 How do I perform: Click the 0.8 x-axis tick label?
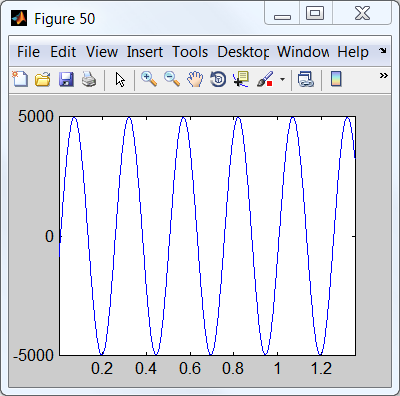(x=234, y=369)
